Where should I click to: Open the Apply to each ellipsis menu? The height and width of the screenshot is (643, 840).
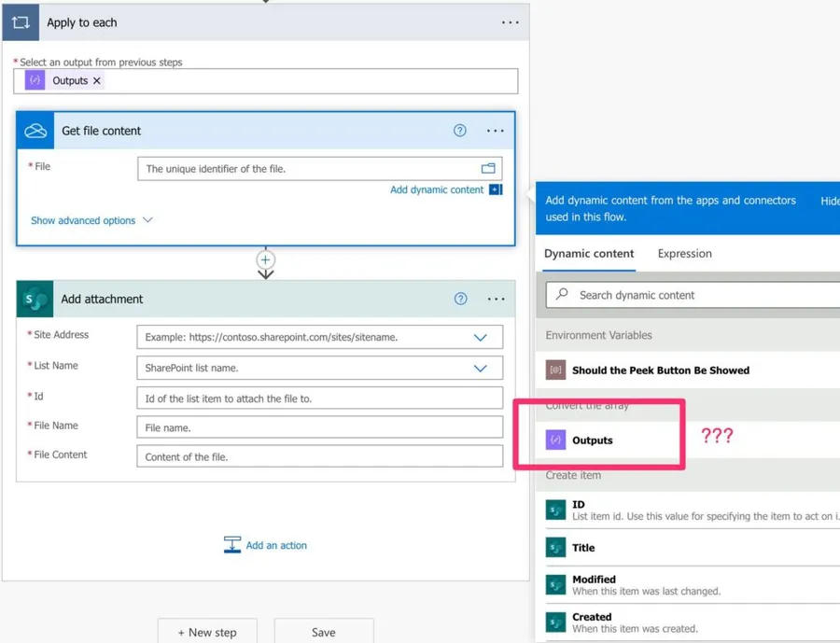[x=510, y=22]
